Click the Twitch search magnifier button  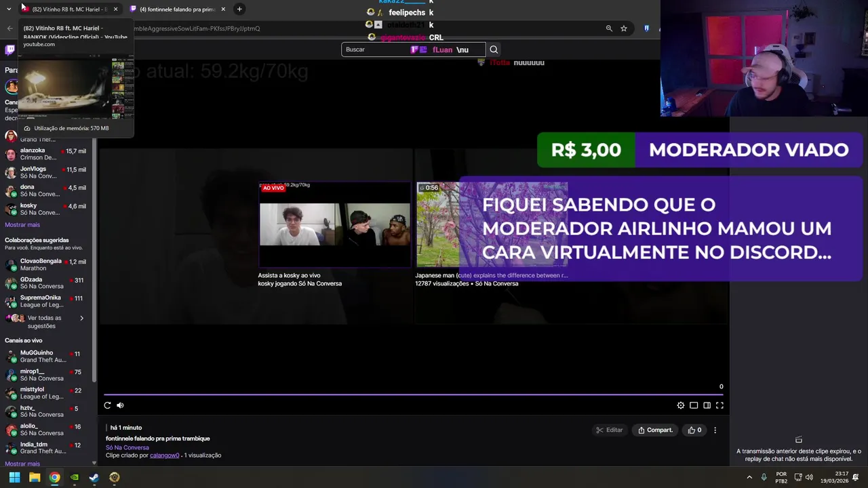click(x=494, y=49)
